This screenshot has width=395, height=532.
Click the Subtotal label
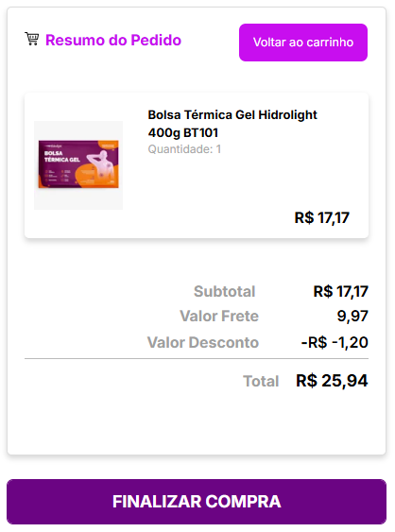pos(224,291)
